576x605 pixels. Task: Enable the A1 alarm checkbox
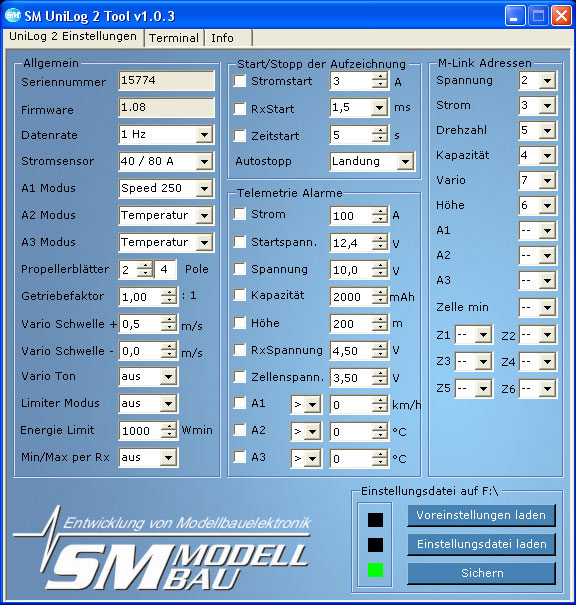click(240, 403)
